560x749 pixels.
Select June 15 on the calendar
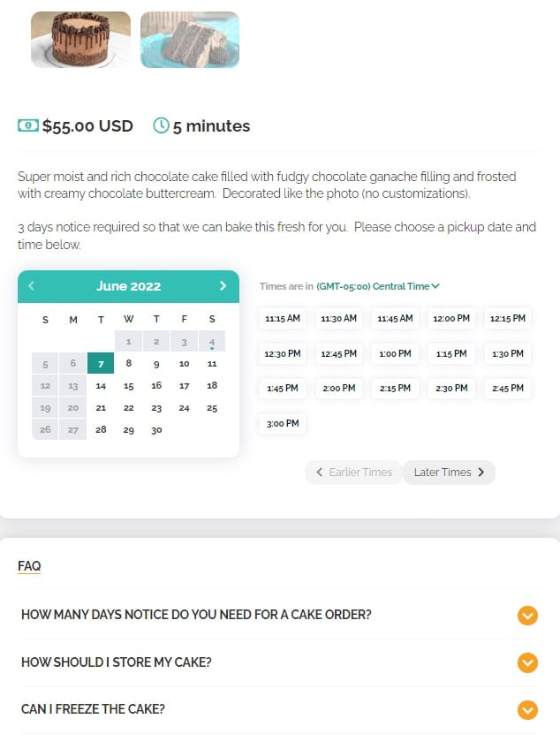tap(129, 386)
